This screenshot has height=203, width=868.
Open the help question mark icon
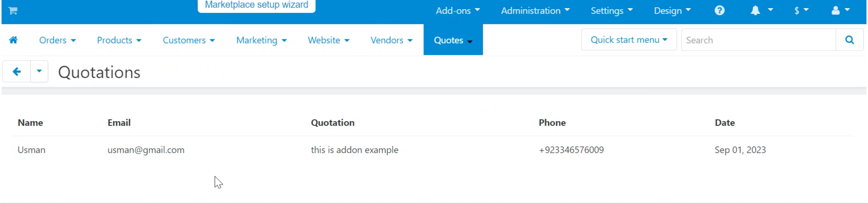click(x=719, y=11)
